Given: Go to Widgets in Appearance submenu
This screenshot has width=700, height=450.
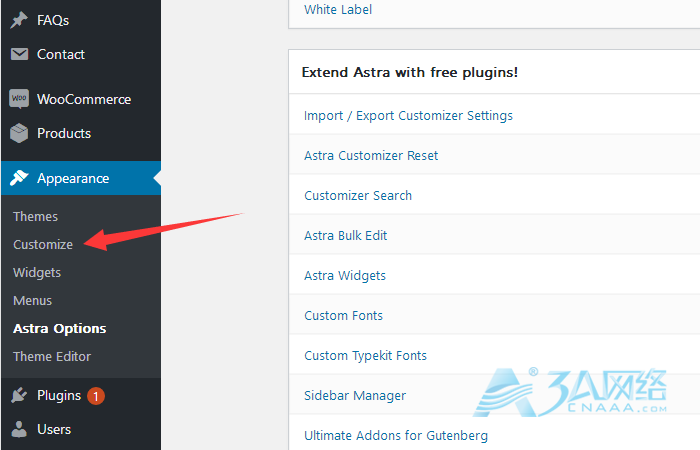Looking at the screenshot, I should coord(37,272).
